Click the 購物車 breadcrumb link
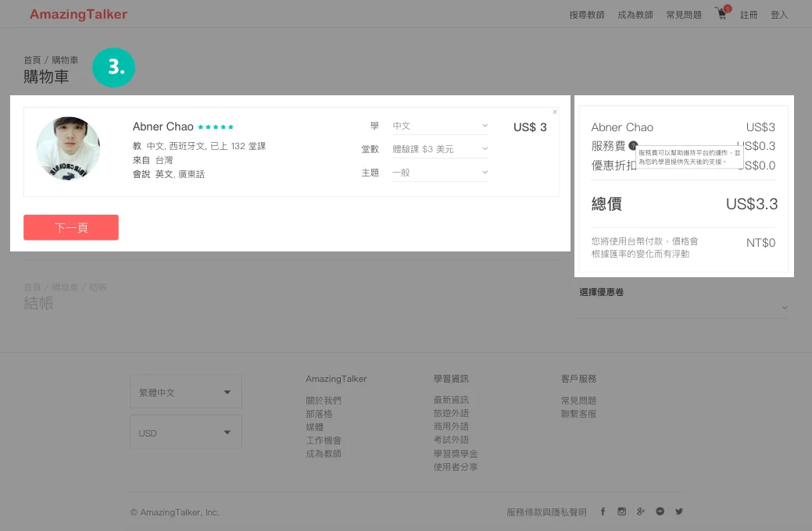Screen dimensions: 812x531 tap(65, 60)
